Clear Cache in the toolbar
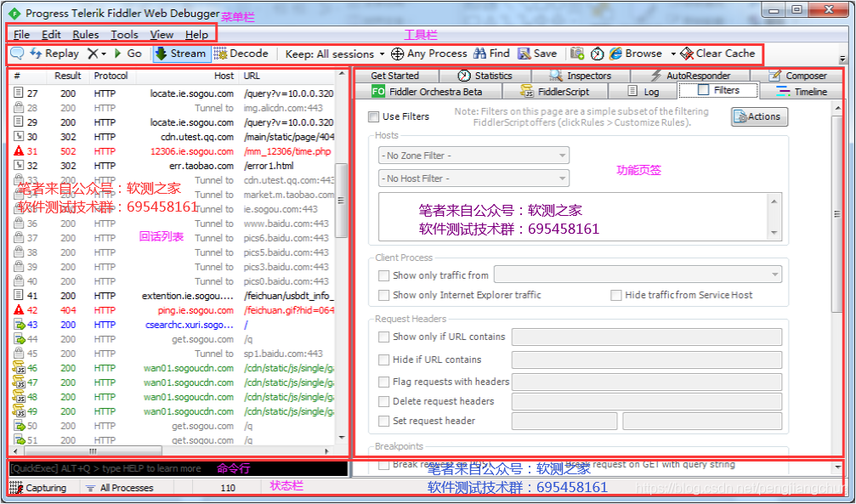 (717, 54)
